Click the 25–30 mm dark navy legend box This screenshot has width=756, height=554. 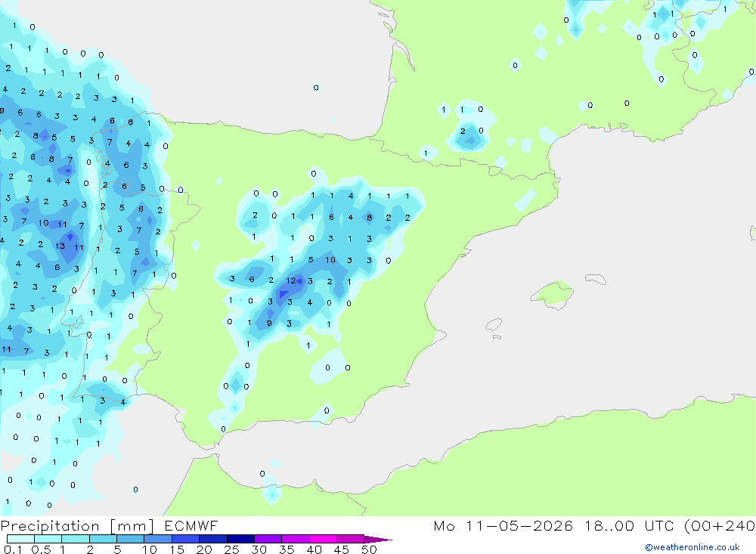pos(240,539)
